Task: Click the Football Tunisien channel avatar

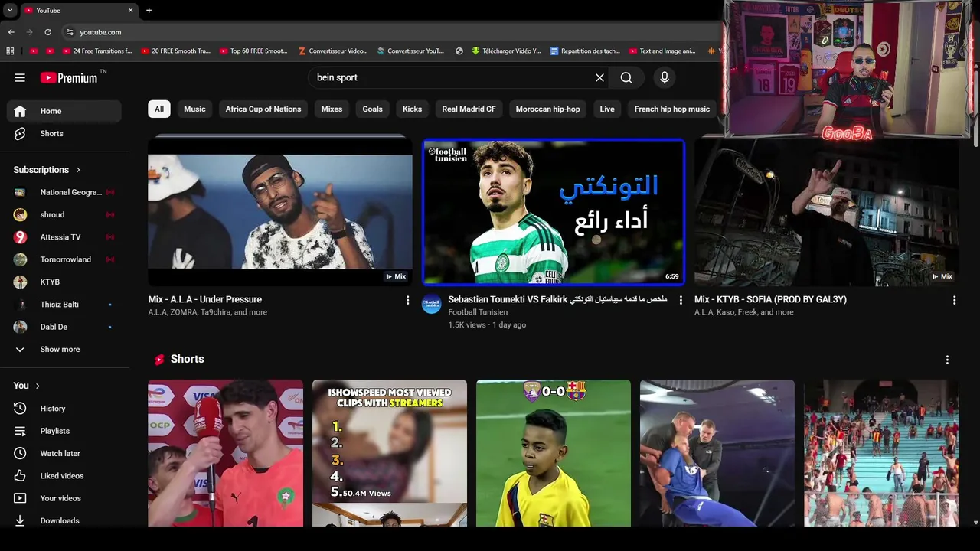Action: pos(432,304)
